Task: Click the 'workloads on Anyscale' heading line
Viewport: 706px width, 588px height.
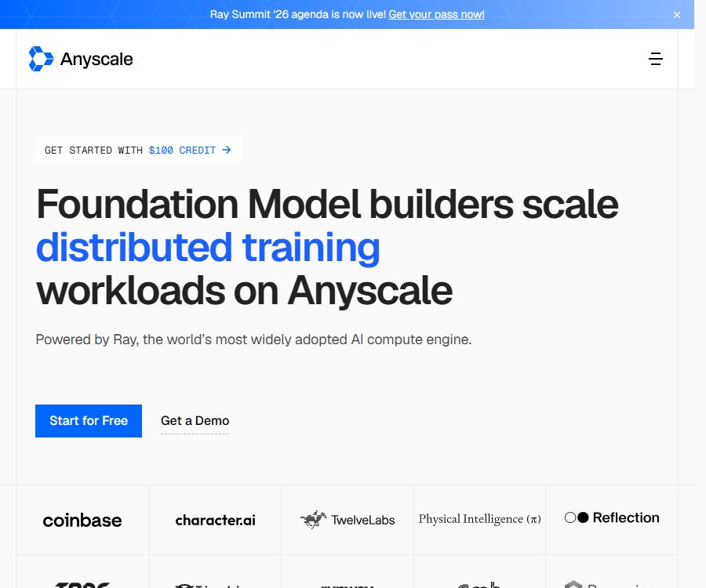Action: [245, 291]
